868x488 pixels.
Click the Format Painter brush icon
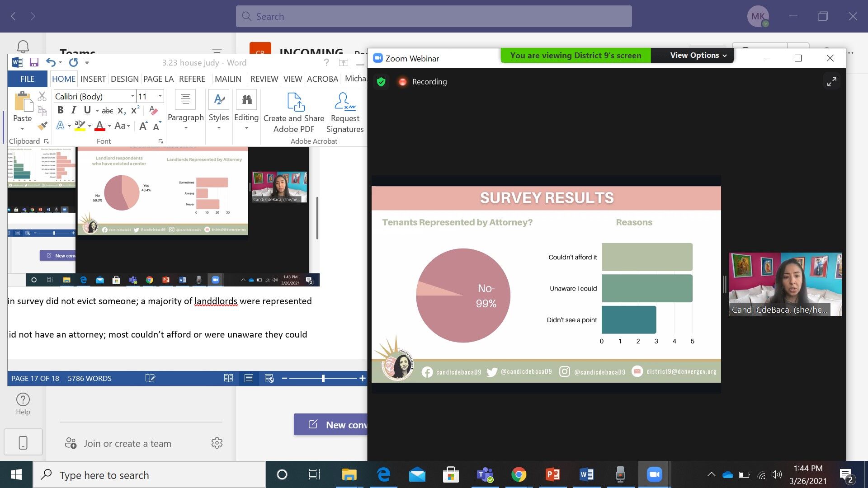tap(42, 126)
